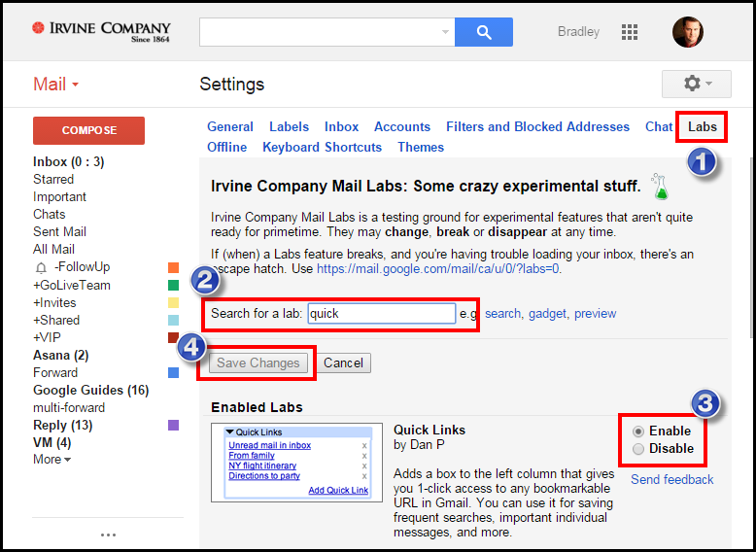Click the blue Forward label color
Image resolution: width=756 pixels, height=552 pixels.
[x=174, y=372]
